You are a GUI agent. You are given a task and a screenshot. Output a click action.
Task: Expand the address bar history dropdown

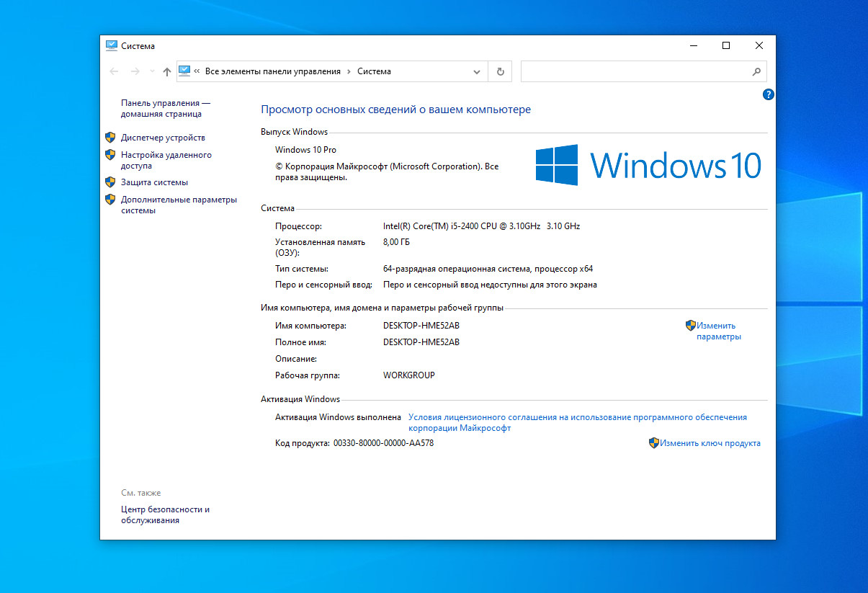[476, 71]
